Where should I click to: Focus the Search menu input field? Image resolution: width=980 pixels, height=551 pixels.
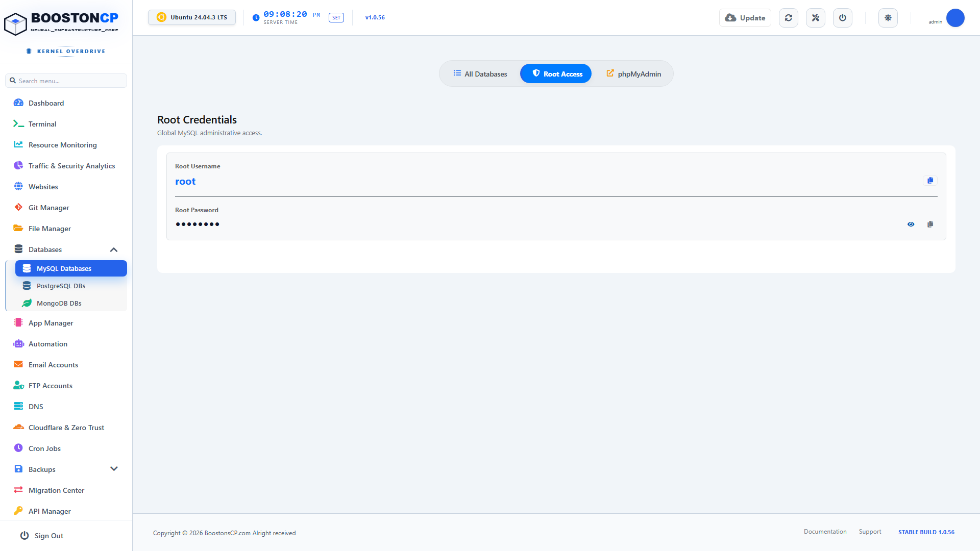point(66,81)
